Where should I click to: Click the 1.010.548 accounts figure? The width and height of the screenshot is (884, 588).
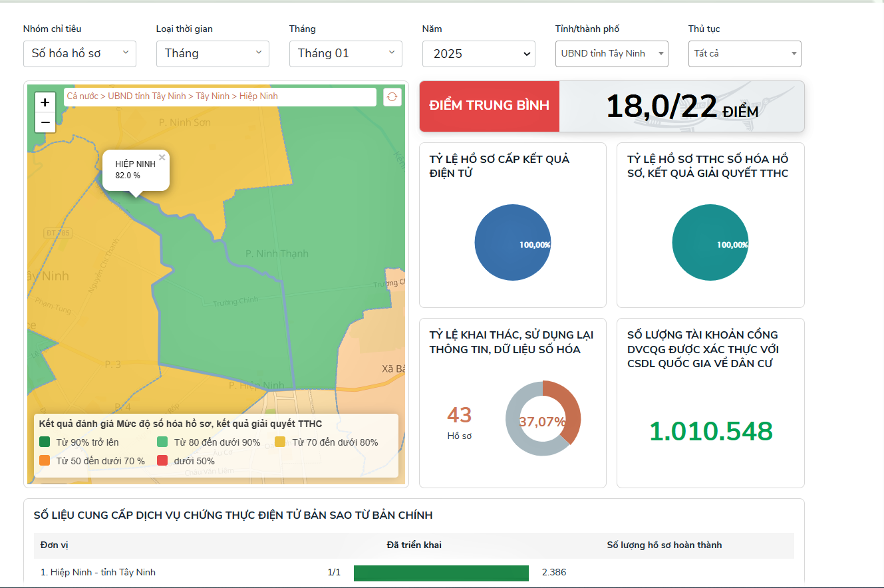coord(711,431)
